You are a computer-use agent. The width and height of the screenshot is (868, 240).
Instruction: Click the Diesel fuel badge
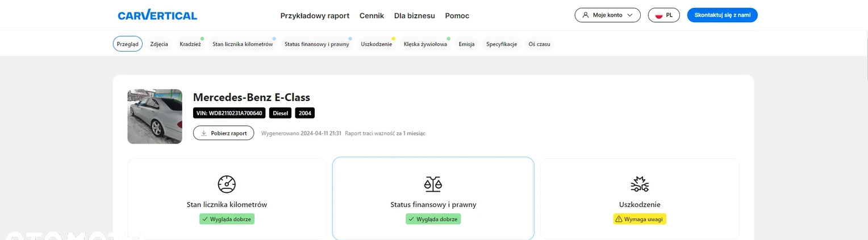(x=281, y=113)
